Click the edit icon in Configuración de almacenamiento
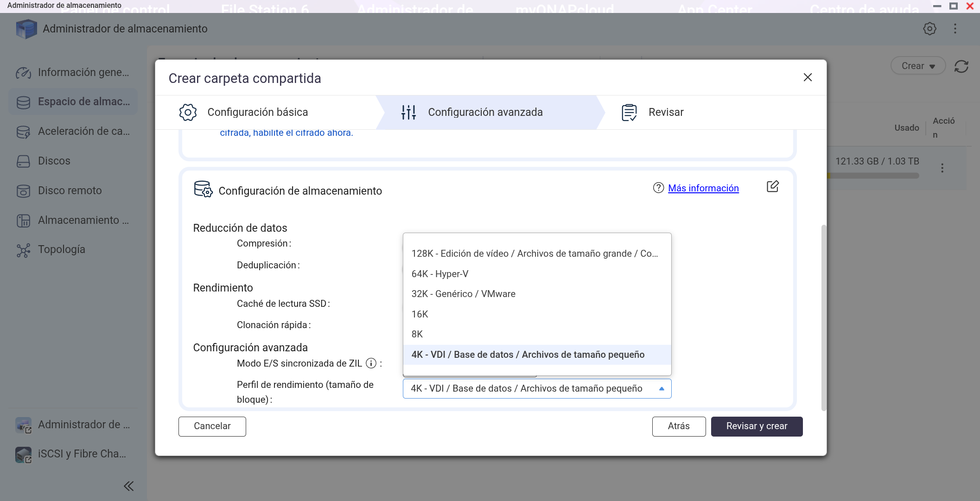This screenshot has height=501, width=980. (772, 187)
